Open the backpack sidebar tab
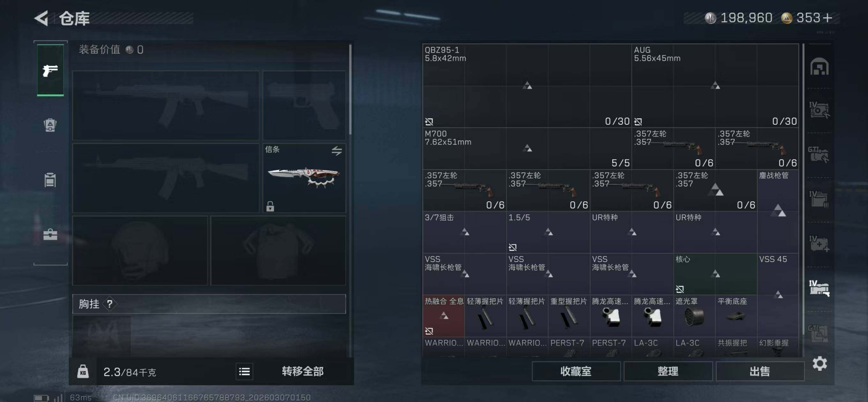Viewport: 868px width, 402px height. 50,125
